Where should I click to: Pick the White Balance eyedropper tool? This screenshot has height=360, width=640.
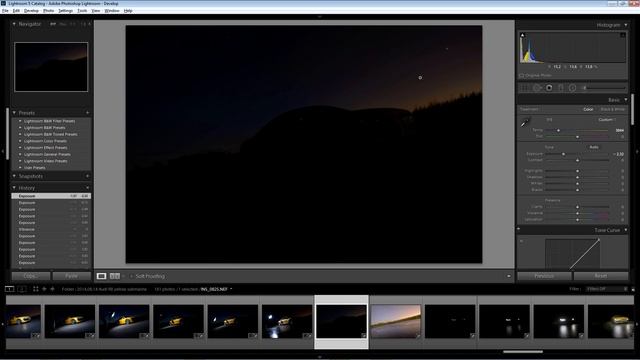point(525,122)
